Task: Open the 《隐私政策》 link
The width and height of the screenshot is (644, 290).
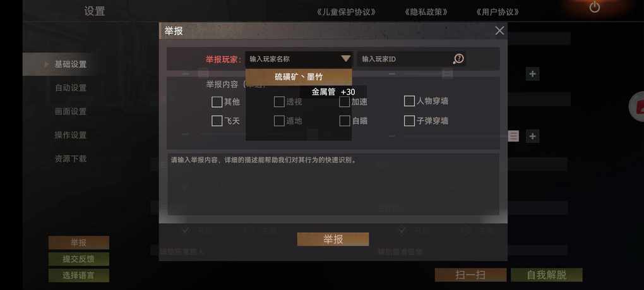Action: (426, 13)
